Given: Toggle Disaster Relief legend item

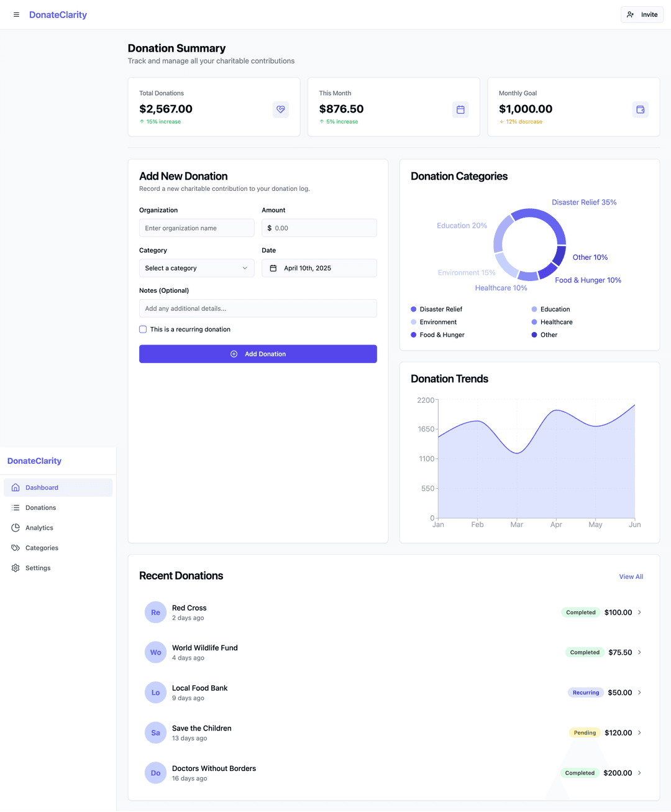Looking at the screenshot, I should [x=437, y=309].
